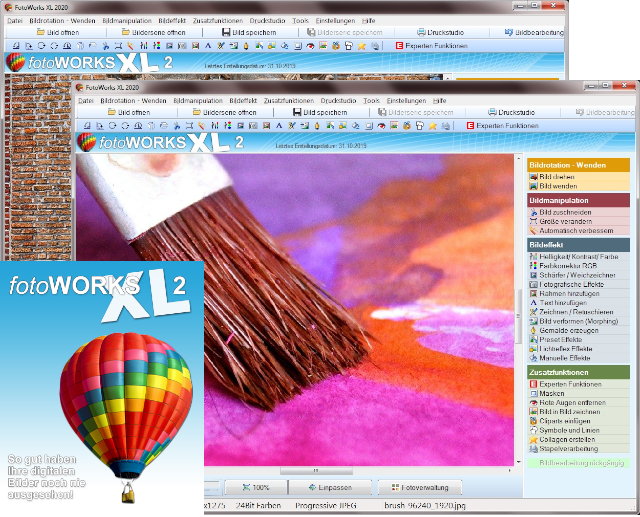
Task: Click the frame icon in front window toolbar
Action: [267, 126]
